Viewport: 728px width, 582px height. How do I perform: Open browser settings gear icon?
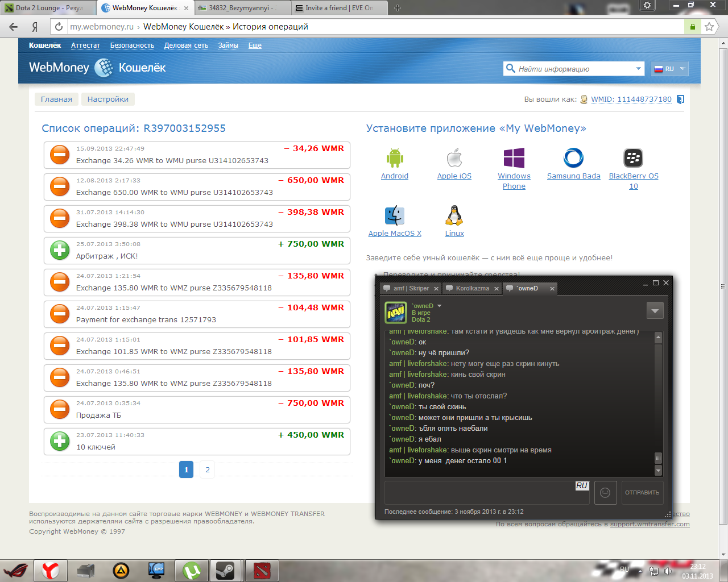click(x=647, y=5)
